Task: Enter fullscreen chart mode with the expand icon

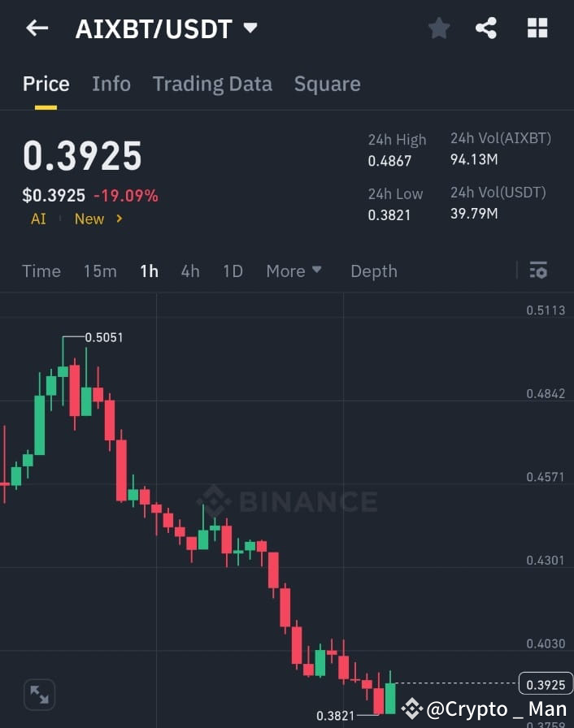Action: pyautogui.click(x=37, y=694)
